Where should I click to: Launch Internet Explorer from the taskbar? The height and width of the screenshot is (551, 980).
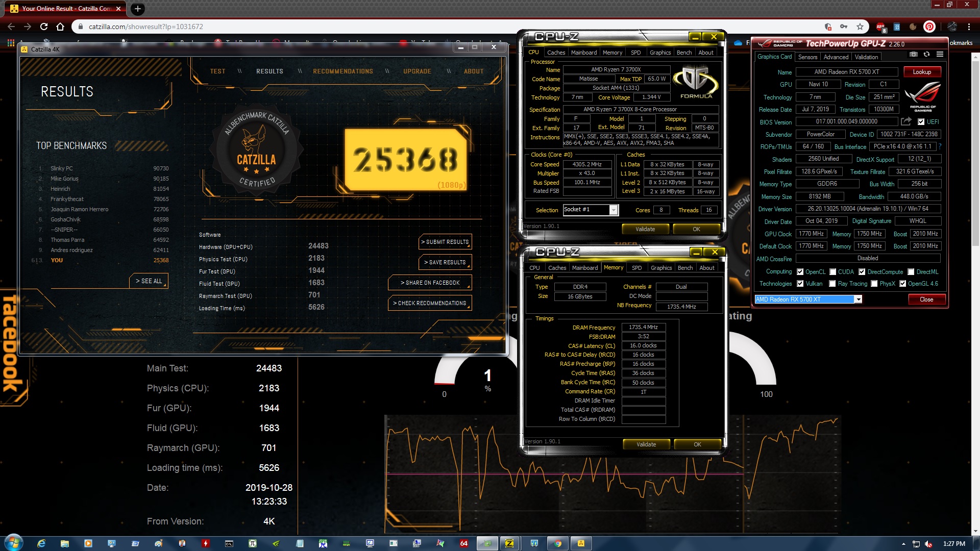click(41, 543)
